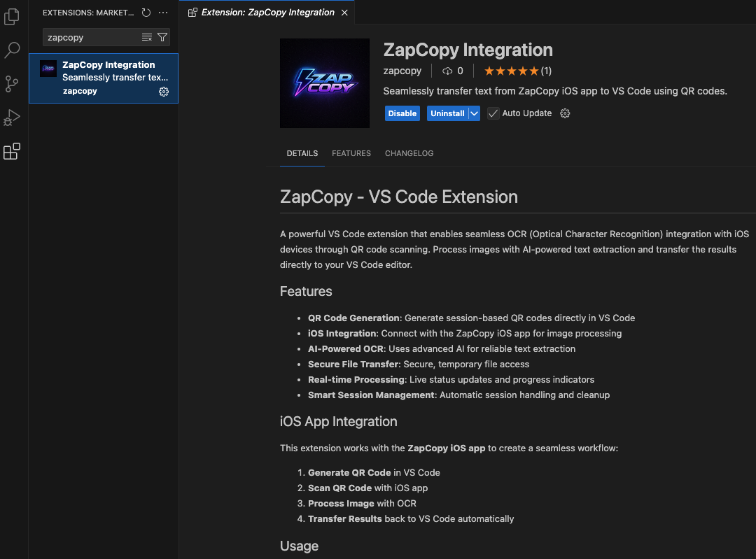Image resolution: width=756 pixels, height=559 pixels.
Task: Switch to the FEATURES tab
Action: (x=351, y=153)
